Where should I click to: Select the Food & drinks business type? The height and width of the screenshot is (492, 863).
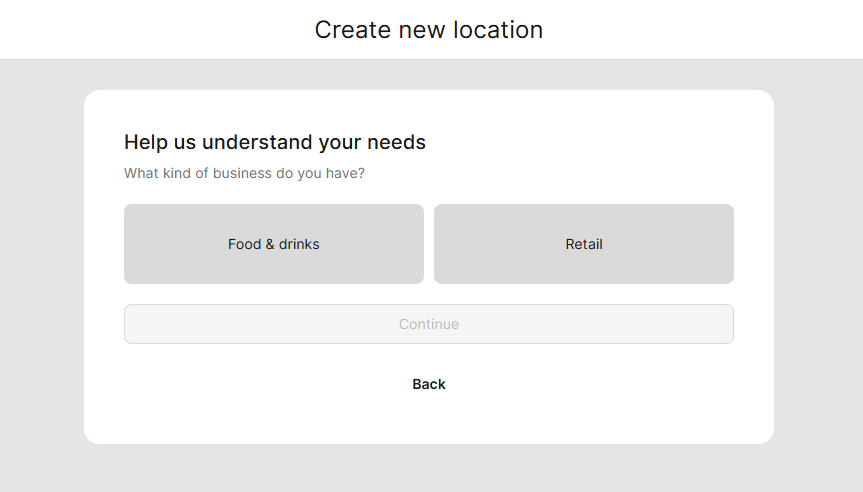(x=274, y=244)
